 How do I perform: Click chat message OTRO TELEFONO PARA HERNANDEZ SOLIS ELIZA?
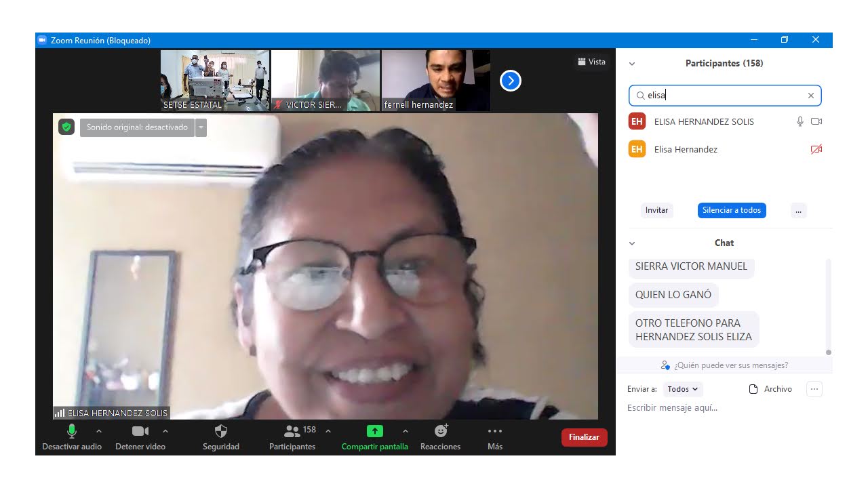click(x=694, y=329)
